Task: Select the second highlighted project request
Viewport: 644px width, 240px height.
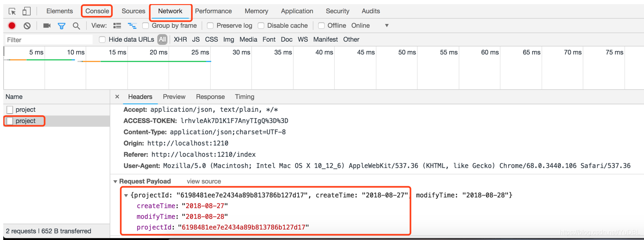Action: pyautogui.click(x=56, y=121)
